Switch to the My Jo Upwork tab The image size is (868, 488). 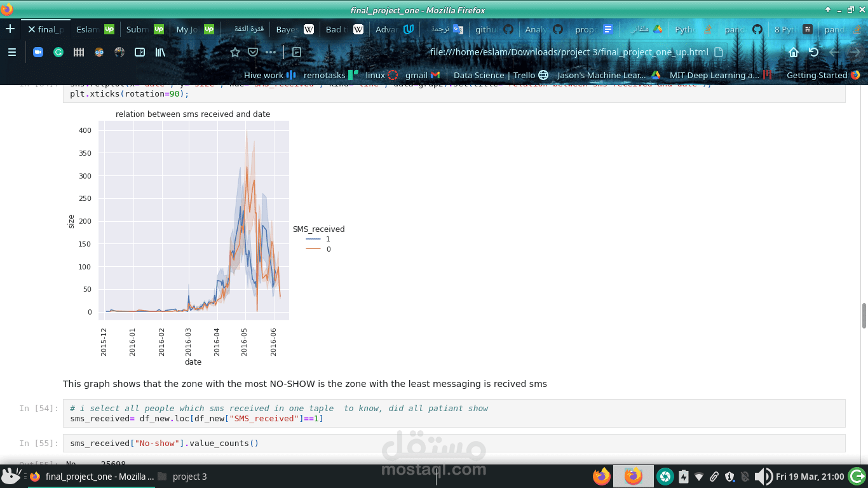coord(195,29)
